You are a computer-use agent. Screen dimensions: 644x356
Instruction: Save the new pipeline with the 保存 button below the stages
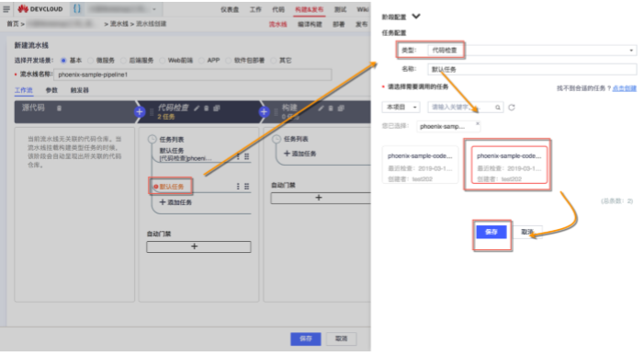point(306,339)
